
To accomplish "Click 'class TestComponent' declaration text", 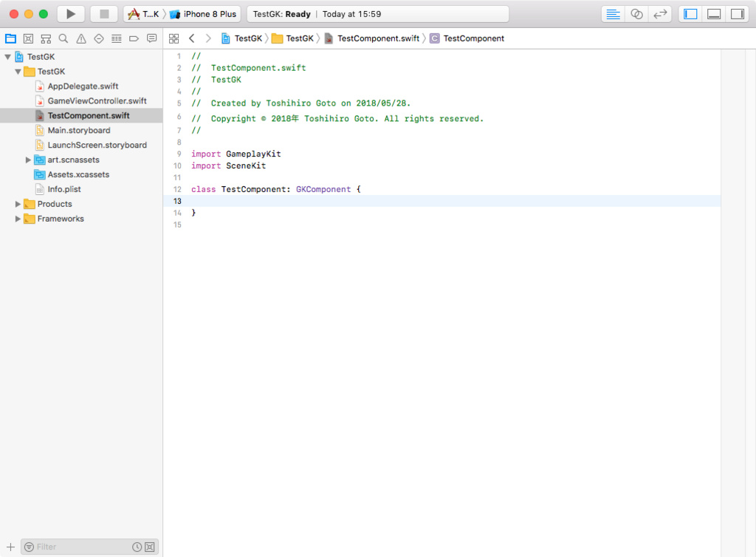I will tap(238, 190).
